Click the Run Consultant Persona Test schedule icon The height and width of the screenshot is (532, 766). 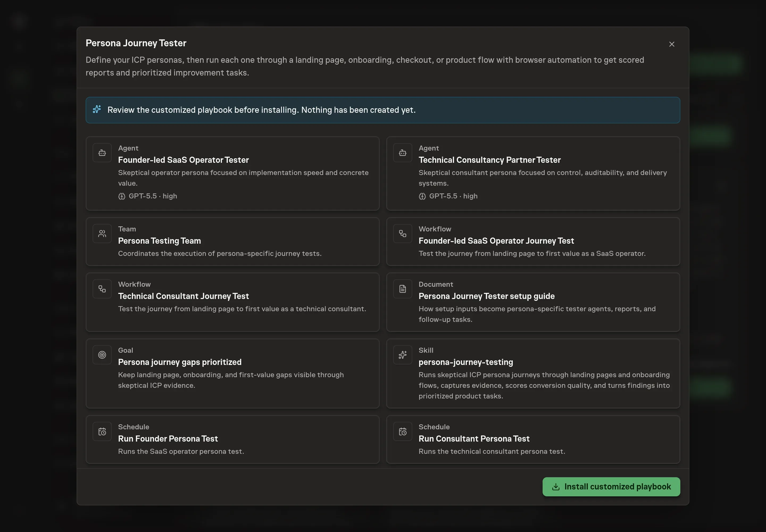(x=403, y=432)
